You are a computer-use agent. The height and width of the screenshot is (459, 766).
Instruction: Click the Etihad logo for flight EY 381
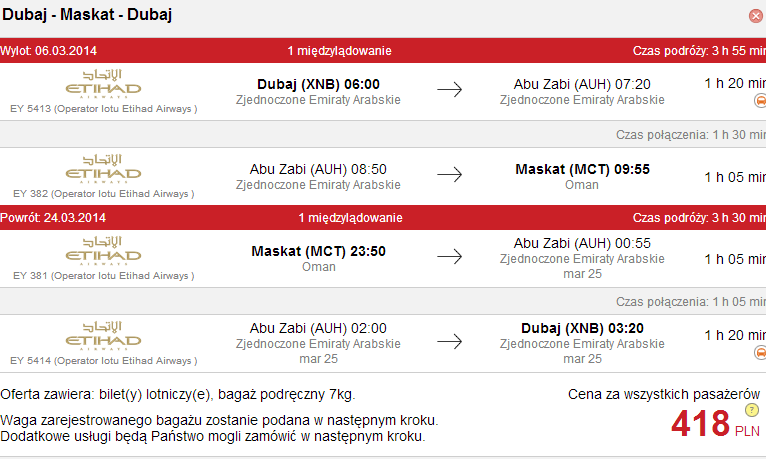pos(104,251)
